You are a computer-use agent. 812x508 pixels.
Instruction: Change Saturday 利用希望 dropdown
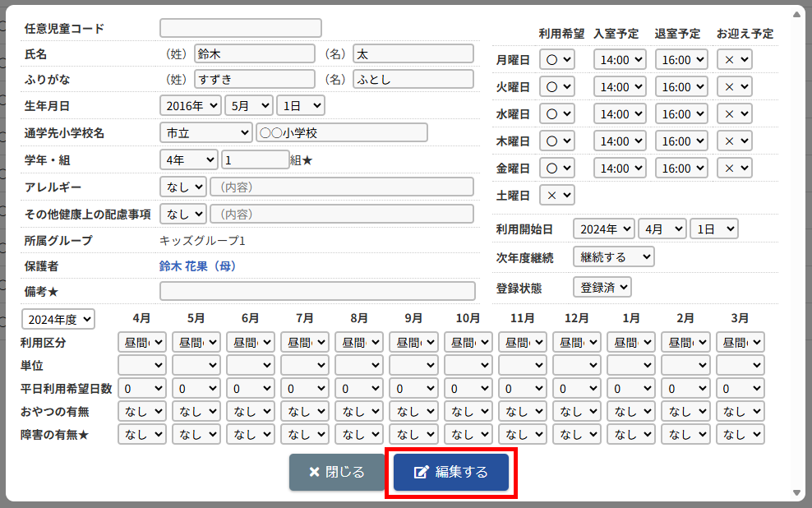(x=556, y=195)
